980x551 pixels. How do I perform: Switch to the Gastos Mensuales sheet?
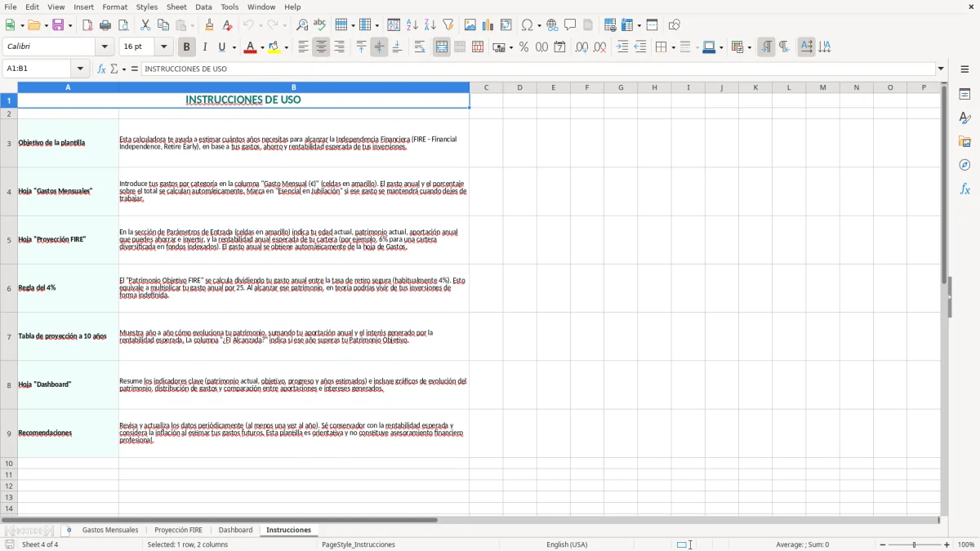pyautogui.click(x=110, y=530)
